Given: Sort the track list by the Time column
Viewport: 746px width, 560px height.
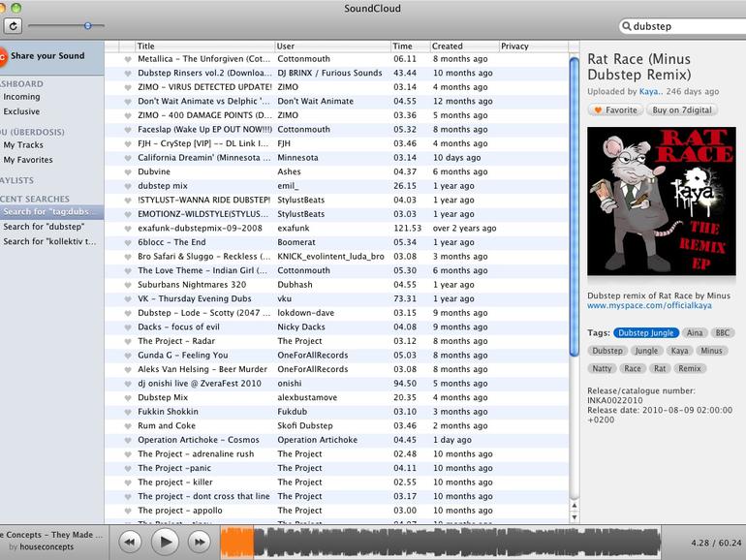Looking at the screenshot, I should pos(410,47).
